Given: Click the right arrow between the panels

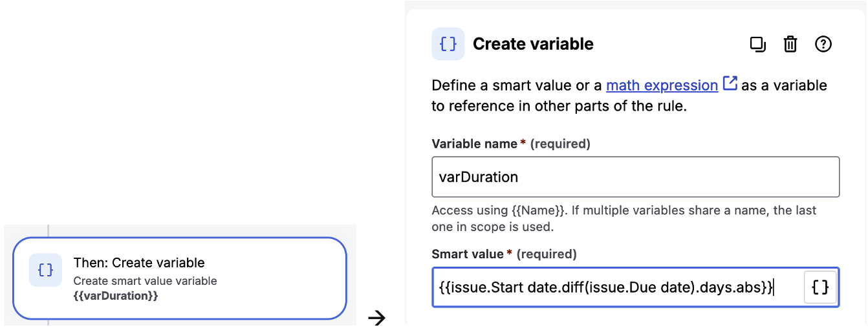Looking at the screenshot, I should [376, 317].
